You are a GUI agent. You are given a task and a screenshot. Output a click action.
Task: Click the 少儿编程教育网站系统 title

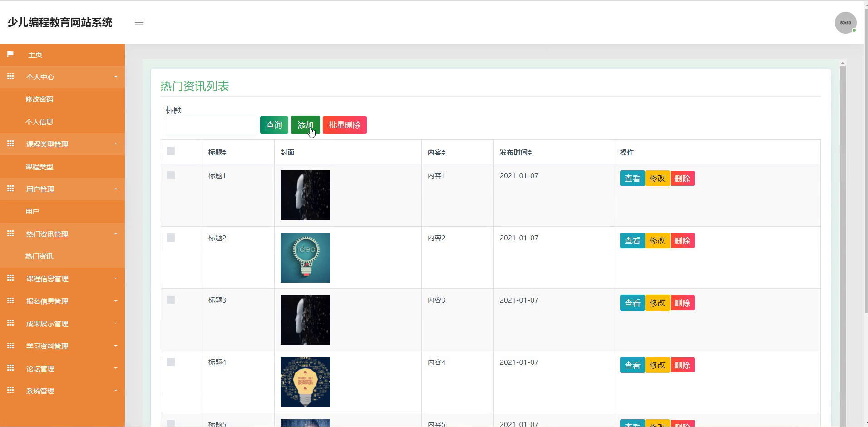(60, 22)
